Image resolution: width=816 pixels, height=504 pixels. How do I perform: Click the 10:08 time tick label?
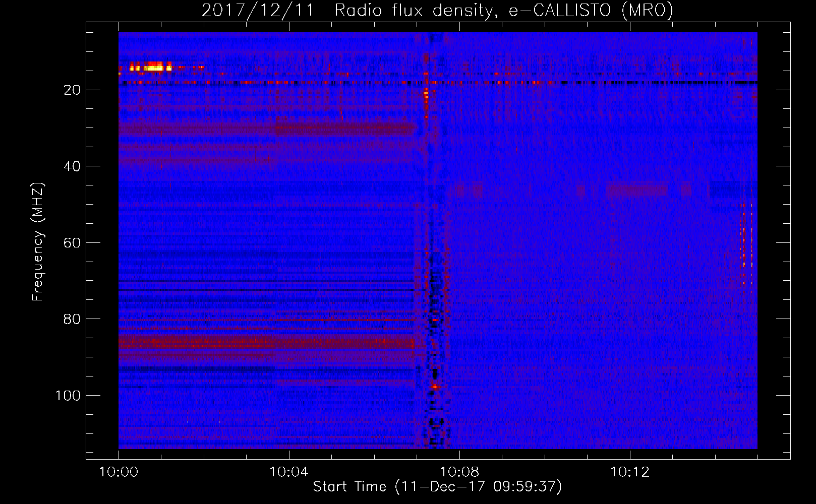point(459,472)
